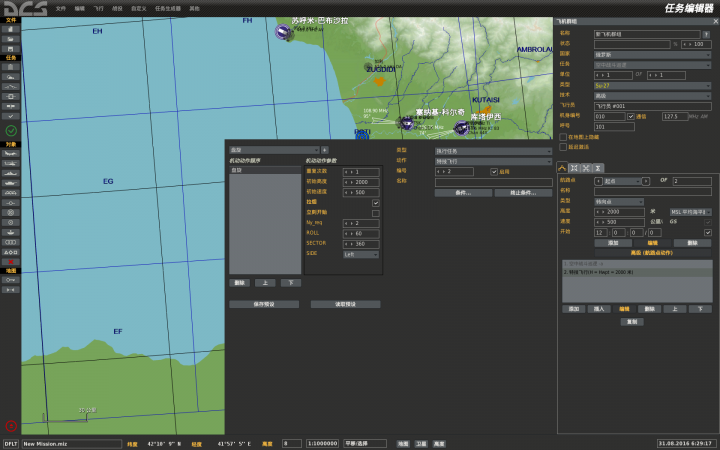Toggle the 通信 communication checkbox
The height and width of the screenshot is (450, 720).
click(631, 117)
